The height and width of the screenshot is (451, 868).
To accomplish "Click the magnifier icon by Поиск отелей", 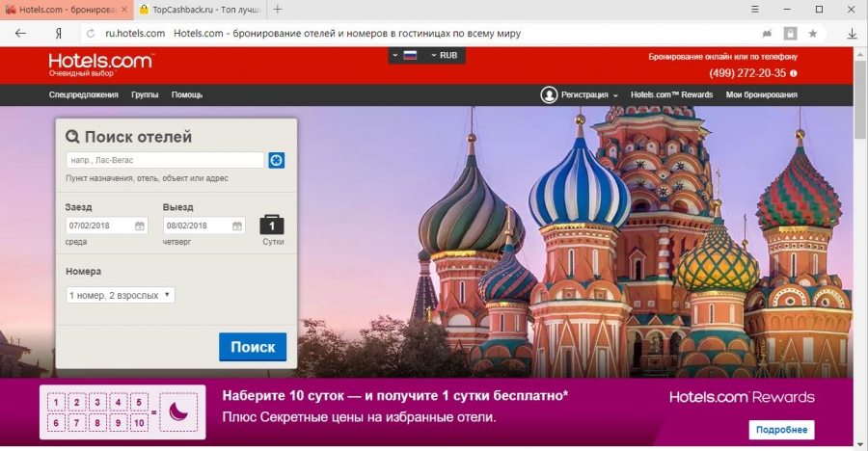I will tap(72, 136).
